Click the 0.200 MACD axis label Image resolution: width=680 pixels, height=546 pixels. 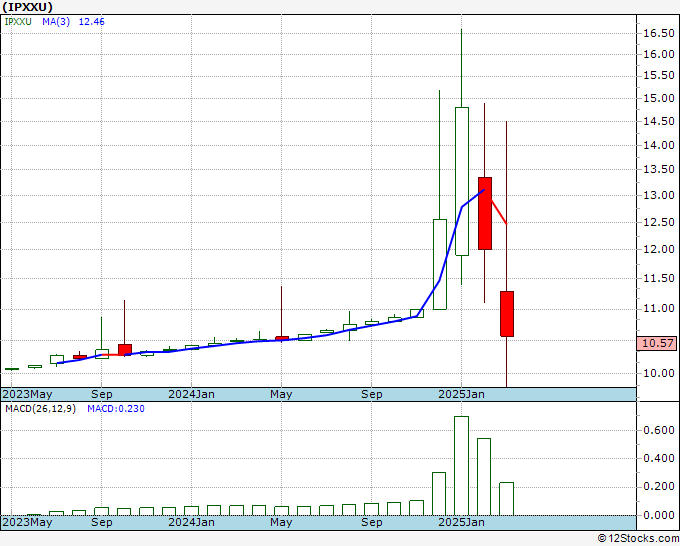659,487
